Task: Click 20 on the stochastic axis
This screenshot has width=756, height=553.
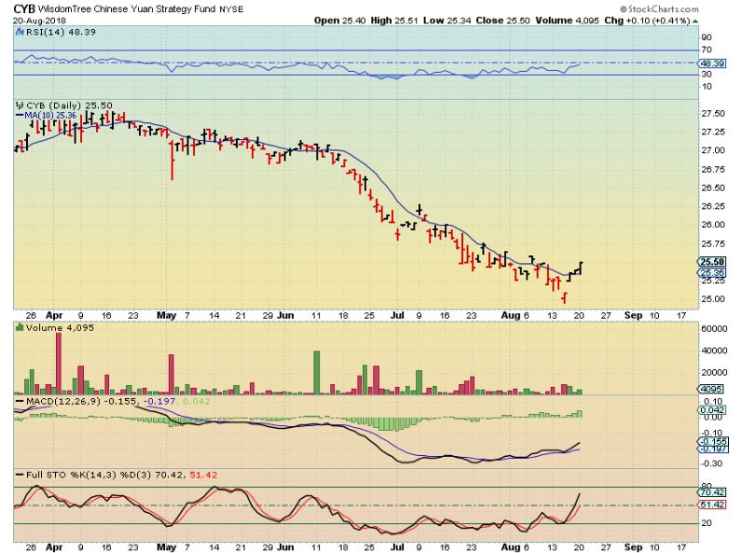Action: pyautogui.click(x=707, y=523)
